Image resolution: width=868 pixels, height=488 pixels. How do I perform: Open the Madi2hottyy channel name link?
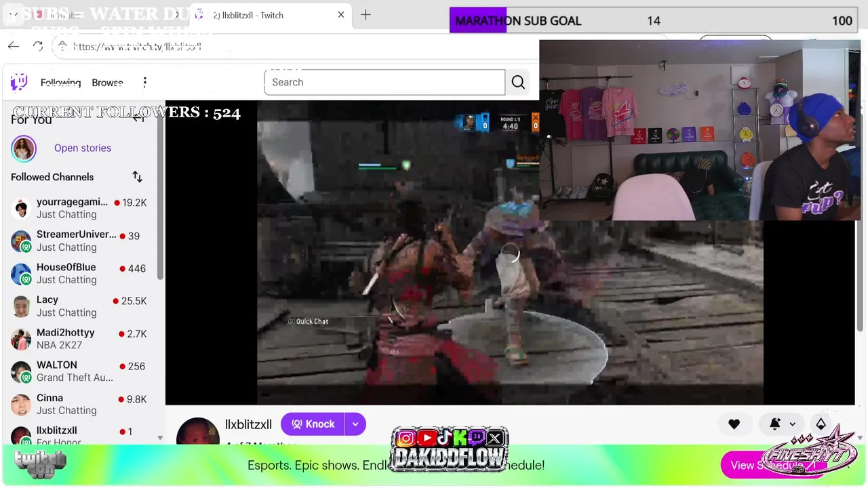[65, 333]
